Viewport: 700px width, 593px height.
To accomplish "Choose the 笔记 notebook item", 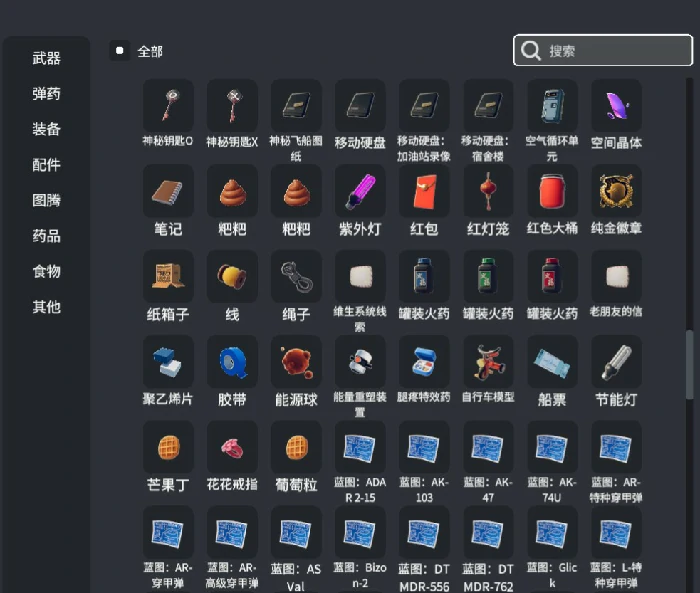I will click(168, 191).
